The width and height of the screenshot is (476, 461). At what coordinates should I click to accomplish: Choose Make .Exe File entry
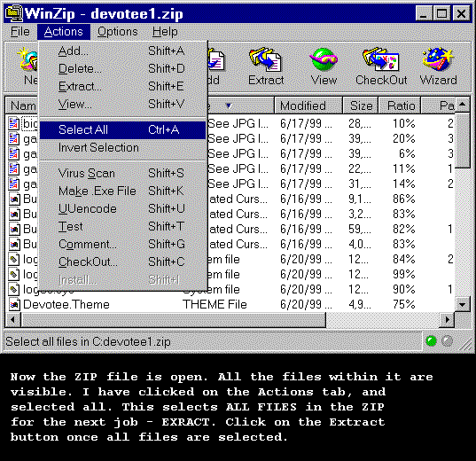point(123,191)
